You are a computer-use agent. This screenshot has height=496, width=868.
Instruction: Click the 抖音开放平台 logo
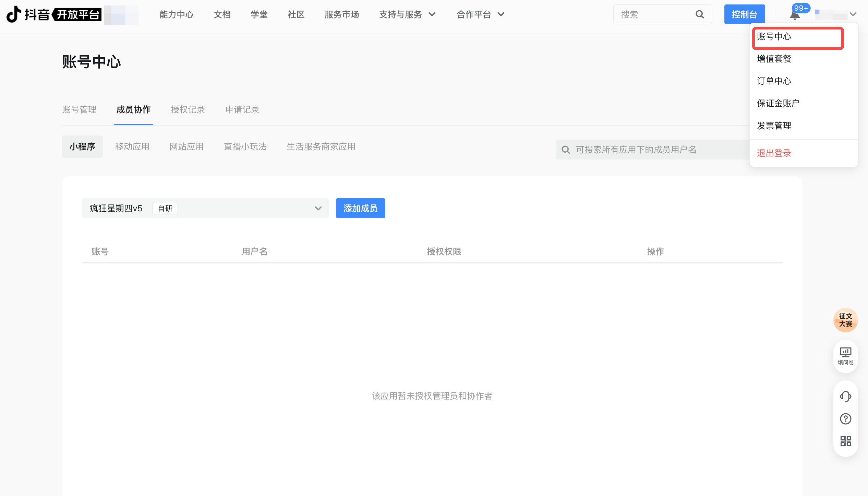[x=54, y=14]
